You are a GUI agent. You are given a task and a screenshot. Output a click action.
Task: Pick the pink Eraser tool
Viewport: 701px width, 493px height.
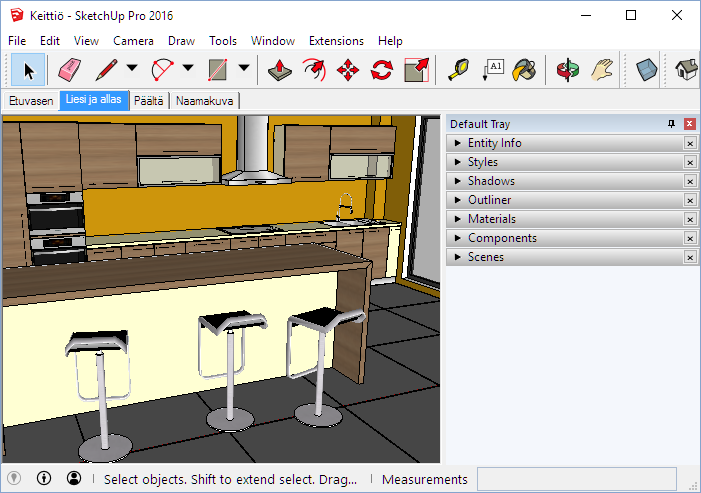69,70
